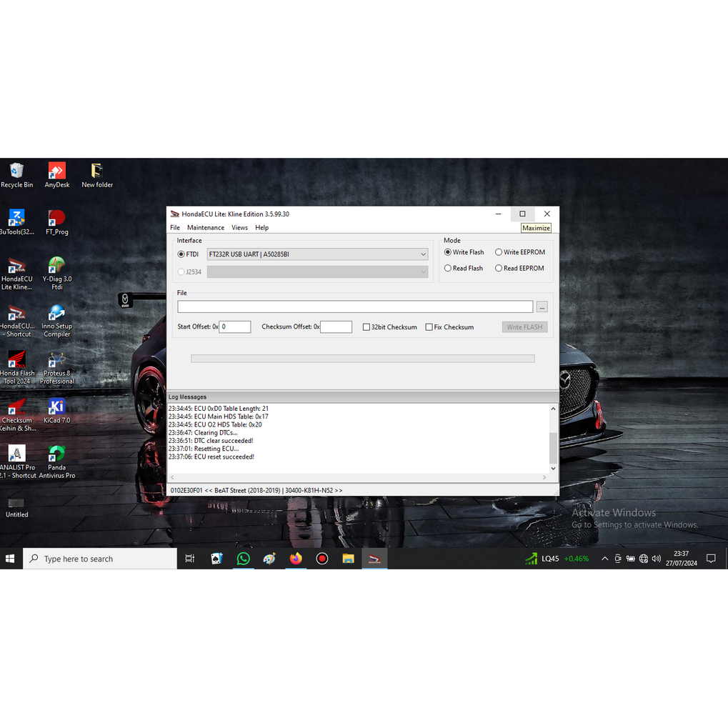Launch Inno Setup Compiler
Viewport: 728px width, 728px height.
pyautogui.click(x=57, y=321)
